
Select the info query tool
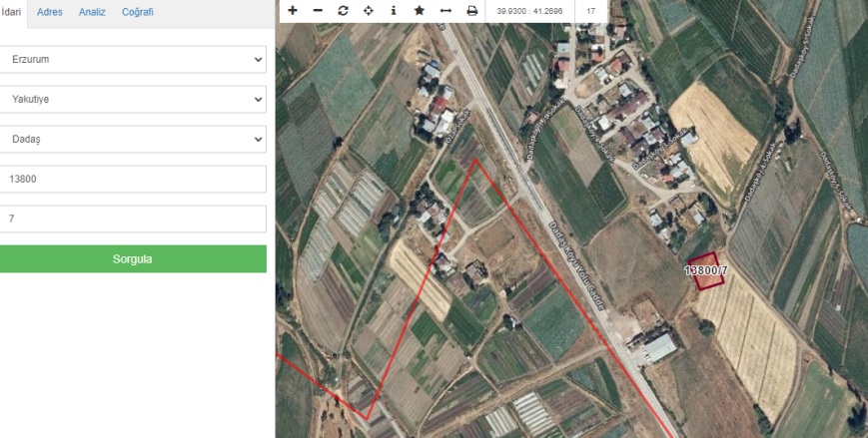pyautogui.click(x=394, y=11)
